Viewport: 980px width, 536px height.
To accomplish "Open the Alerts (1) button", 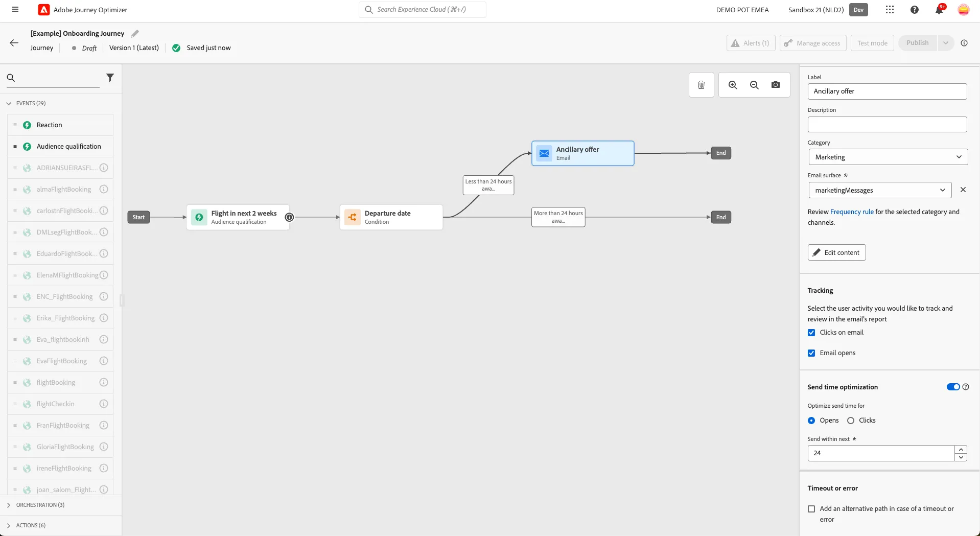I will pos(751,43).
